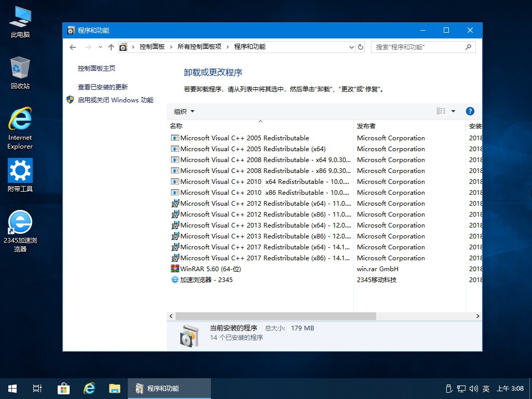Click the Windows Start button
Screen dimensions: 532x399
point(12,389)
